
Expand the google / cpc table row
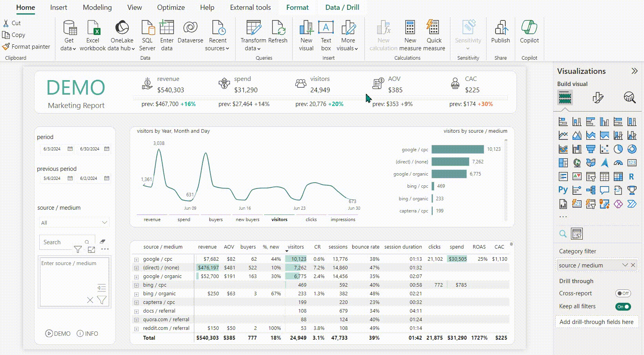point(136,259)
